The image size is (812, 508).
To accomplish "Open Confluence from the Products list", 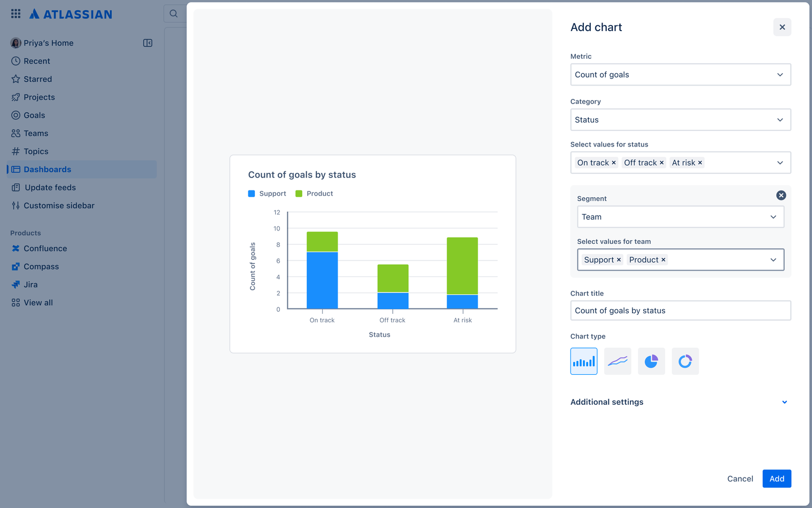I will click(x=45, y=248).
